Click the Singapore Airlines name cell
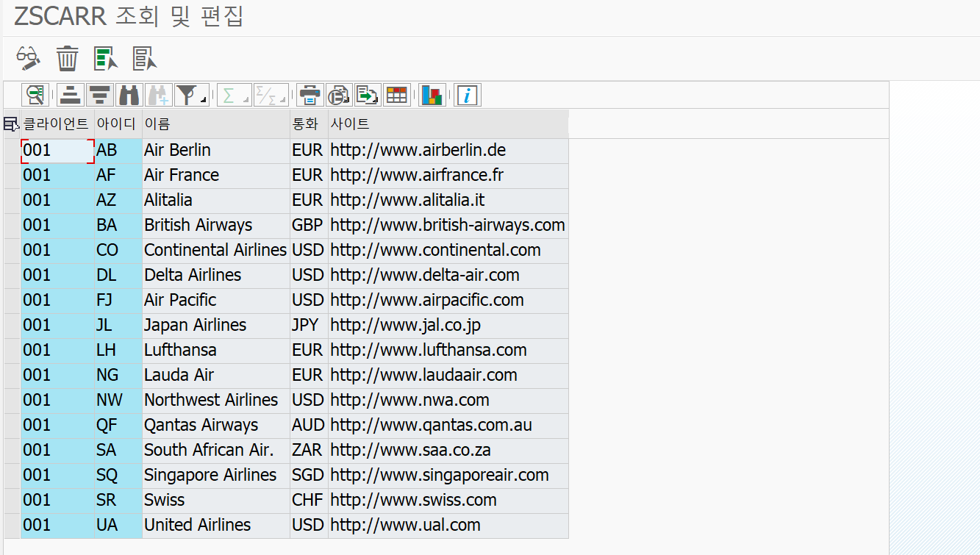 point(216,476)
